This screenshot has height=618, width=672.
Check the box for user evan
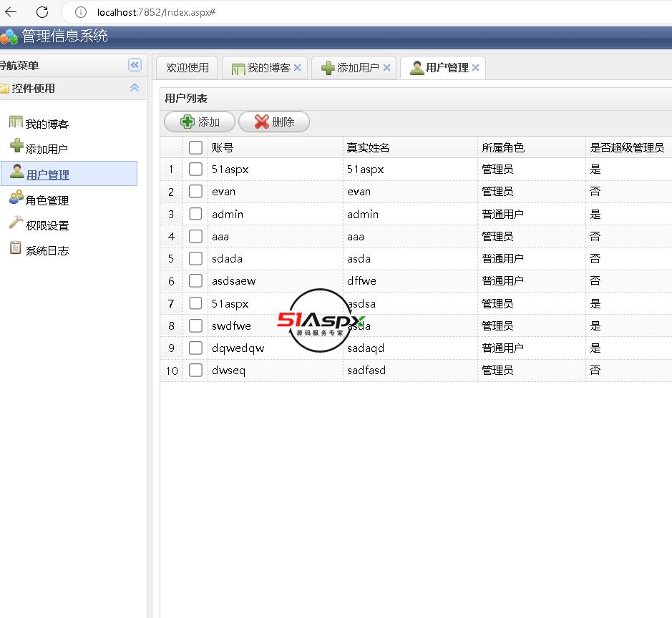195,192
